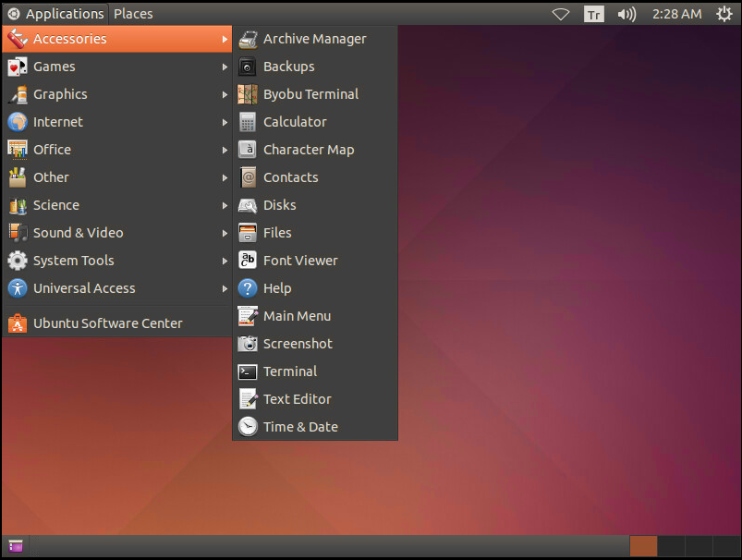Select the Other category icon
This screenshot has height=560, width=742.
click(18, 177)
